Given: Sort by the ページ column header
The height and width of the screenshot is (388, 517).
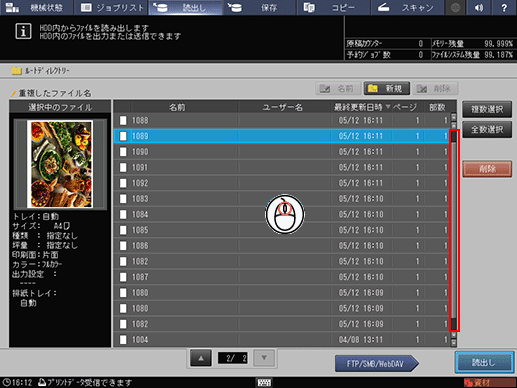Looking at the screenshot, I should pyautogui.click(x=405, y=107).
